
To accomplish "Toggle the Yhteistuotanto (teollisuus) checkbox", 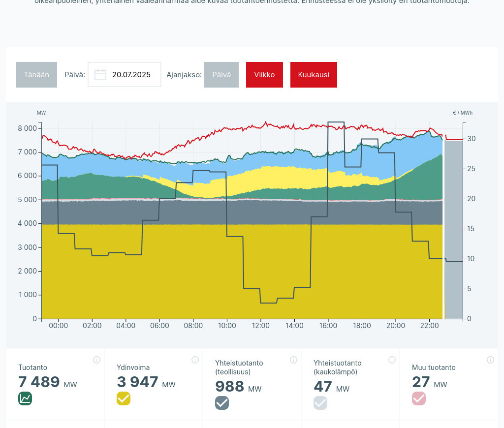I will pos(222,403).
